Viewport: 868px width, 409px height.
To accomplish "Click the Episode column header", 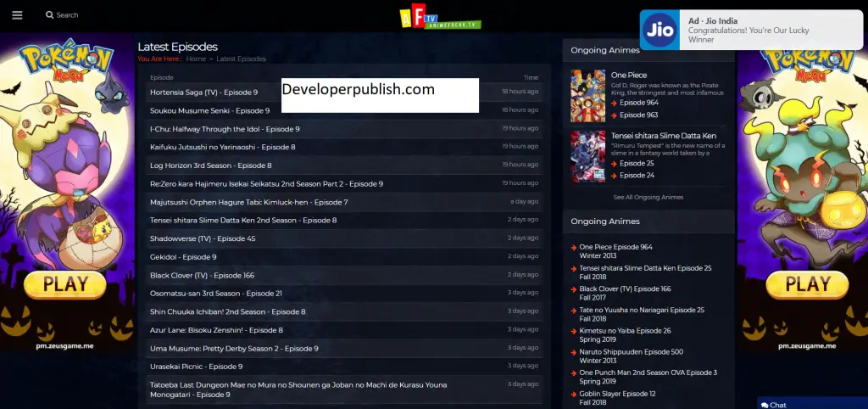I will (162, 77).
